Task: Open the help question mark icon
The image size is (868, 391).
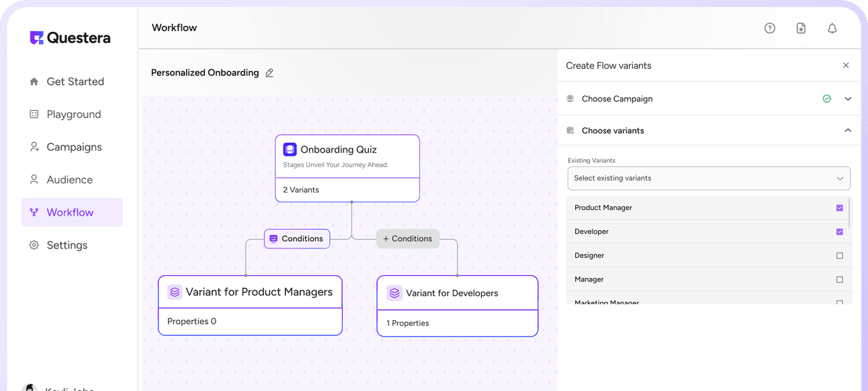Action: tap(770, 28)
